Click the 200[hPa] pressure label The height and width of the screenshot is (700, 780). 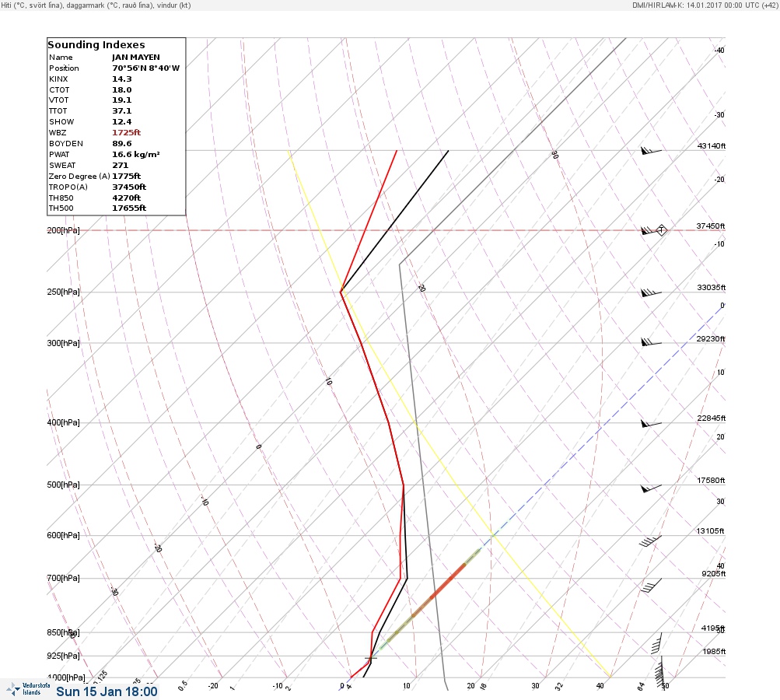63,230
